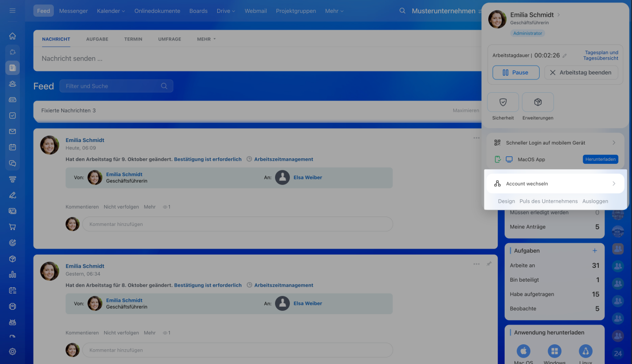Image resolution: width=632 pixels, height=364 pixels.
Task: Click the QR code icon for quick login
Action: [x=497, y=143]
